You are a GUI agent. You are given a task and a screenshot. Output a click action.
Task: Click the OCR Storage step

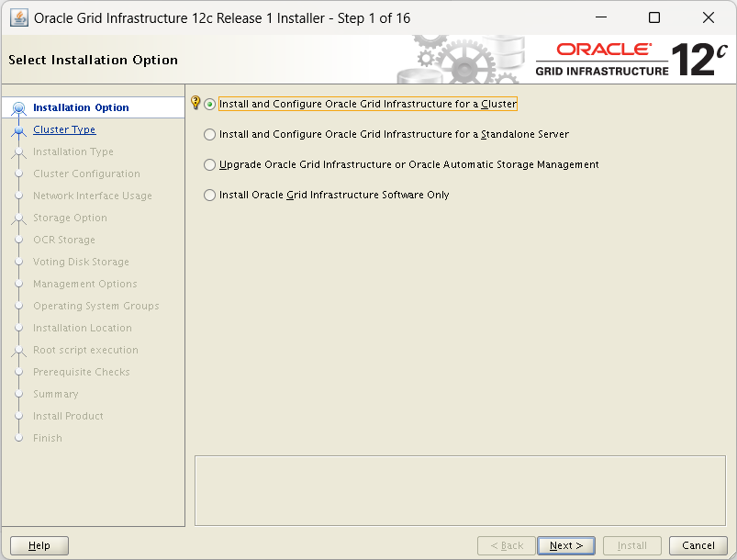64,240
